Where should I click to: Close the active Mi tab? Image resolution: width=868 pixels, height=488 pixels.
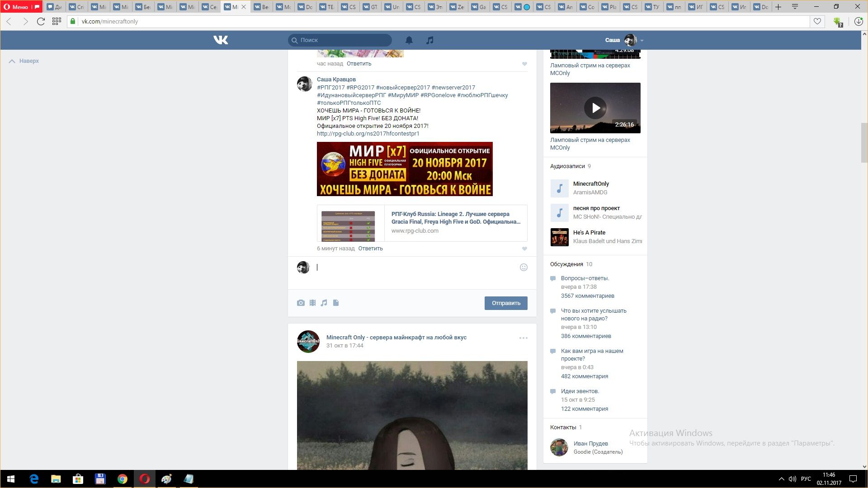pyautogui.click(x=244, y=7)
